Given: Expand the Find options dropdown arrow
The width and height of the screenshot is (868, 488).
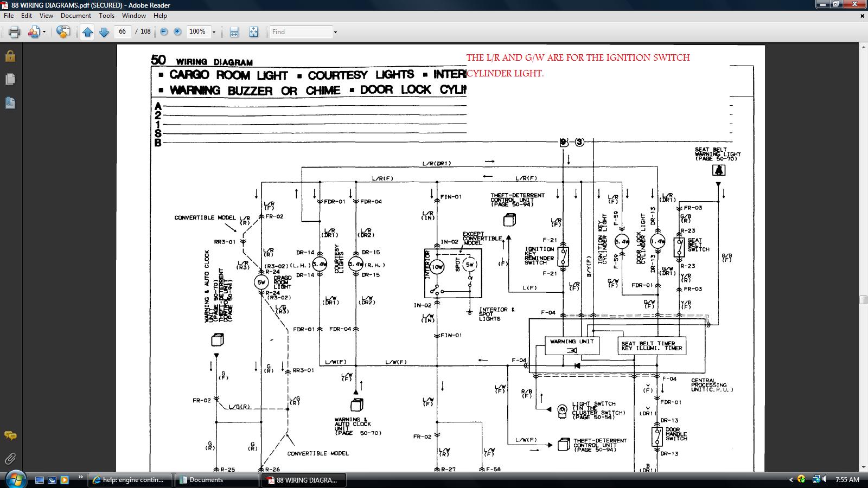Looking at the screenshot, I should pos(335,32).
